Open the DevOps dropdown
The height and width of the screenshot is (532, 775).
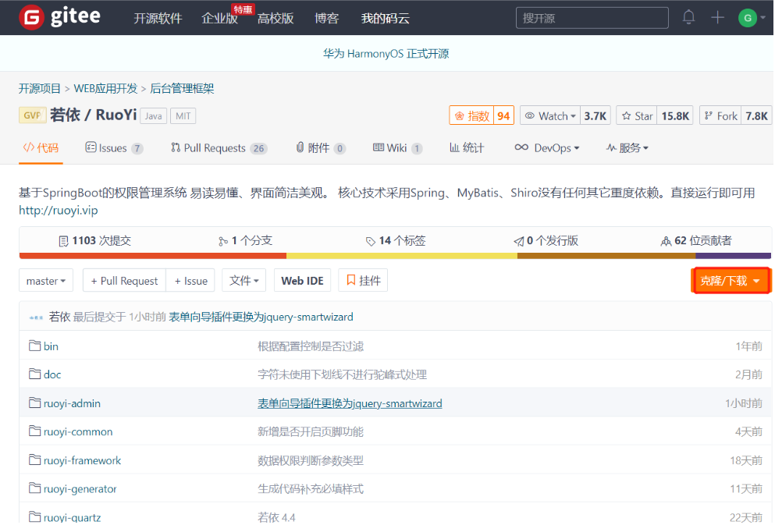tap(546, 147)
